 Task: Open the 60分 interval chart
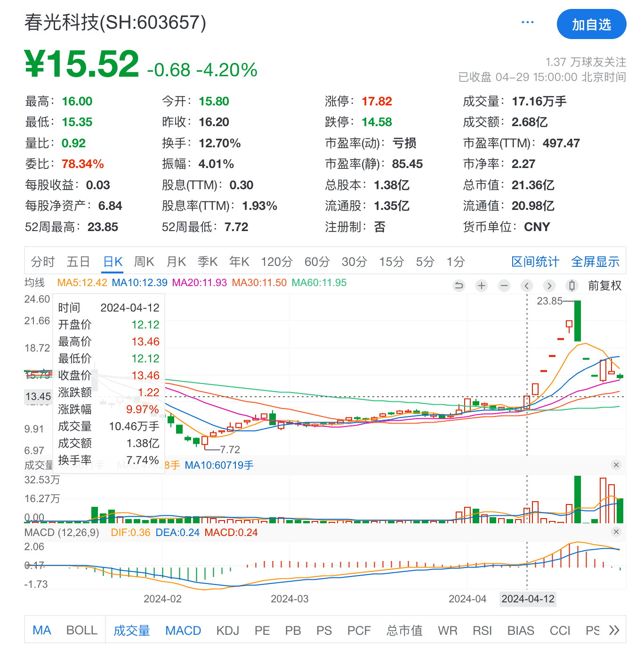point(317,262)
